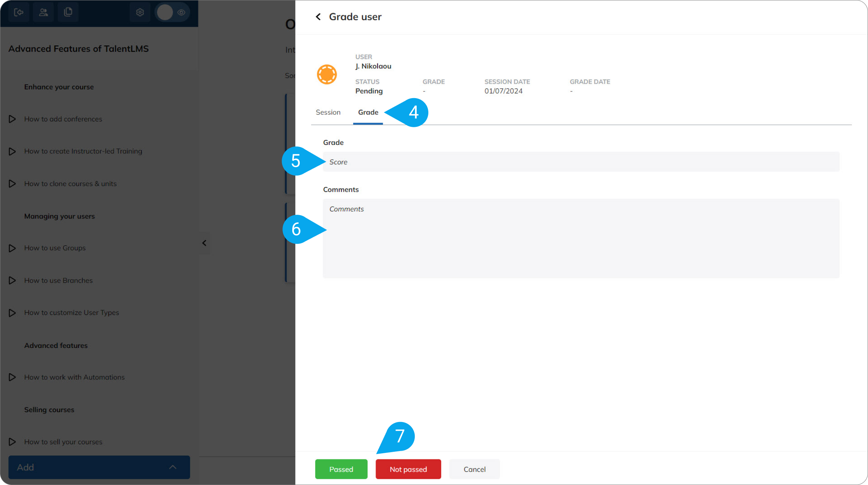
Task: Open the users icon in the top bar
Action: [x=43, y=12]
